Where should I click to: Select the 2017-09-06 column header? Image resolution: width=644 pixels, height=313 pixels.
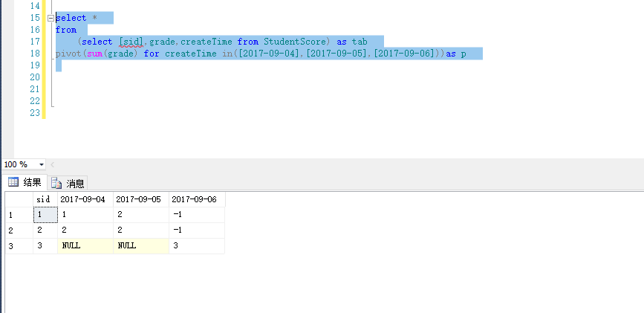197,199
